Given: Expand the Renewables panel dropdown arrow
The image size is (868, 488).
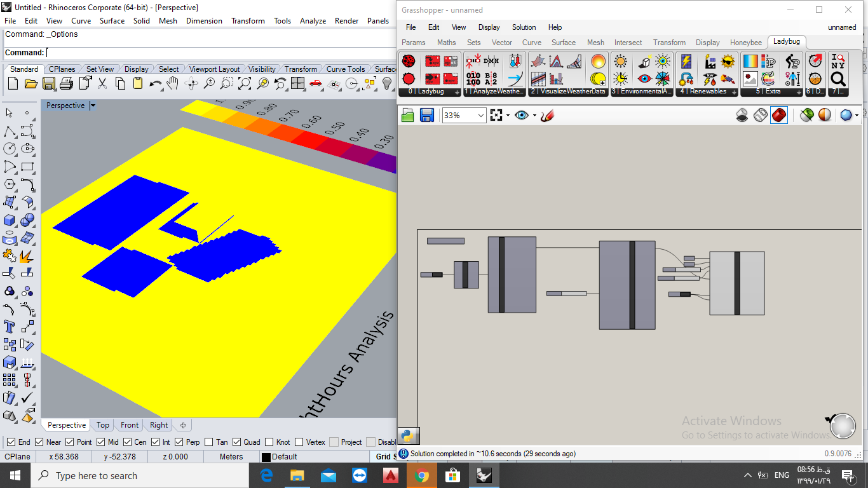Looking at the screenshot, I should (x=735, y=93).
